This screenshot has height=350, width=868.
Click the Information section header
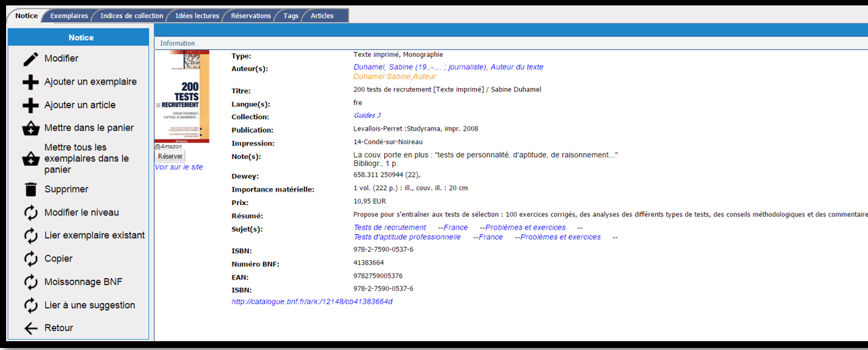511,43
